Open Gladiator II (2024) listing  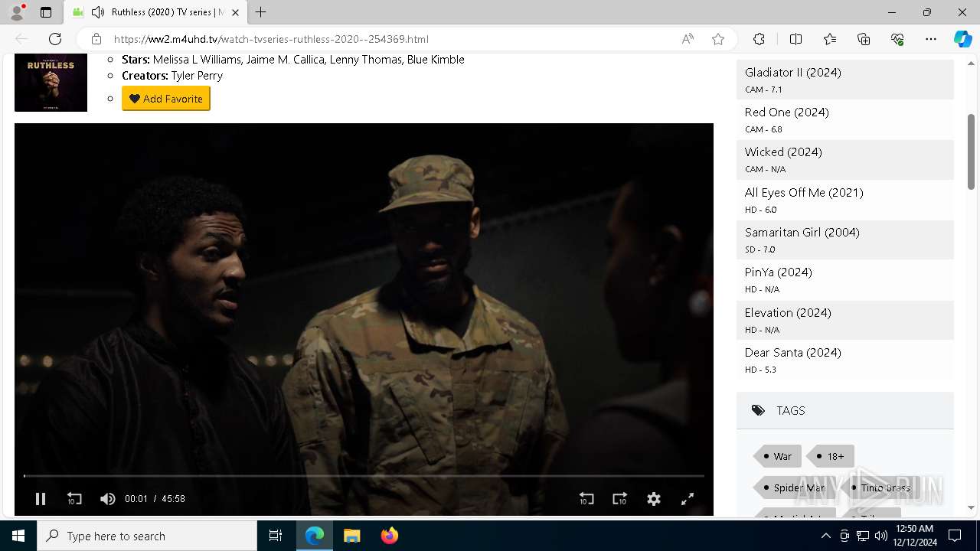[x=845, y=80]
